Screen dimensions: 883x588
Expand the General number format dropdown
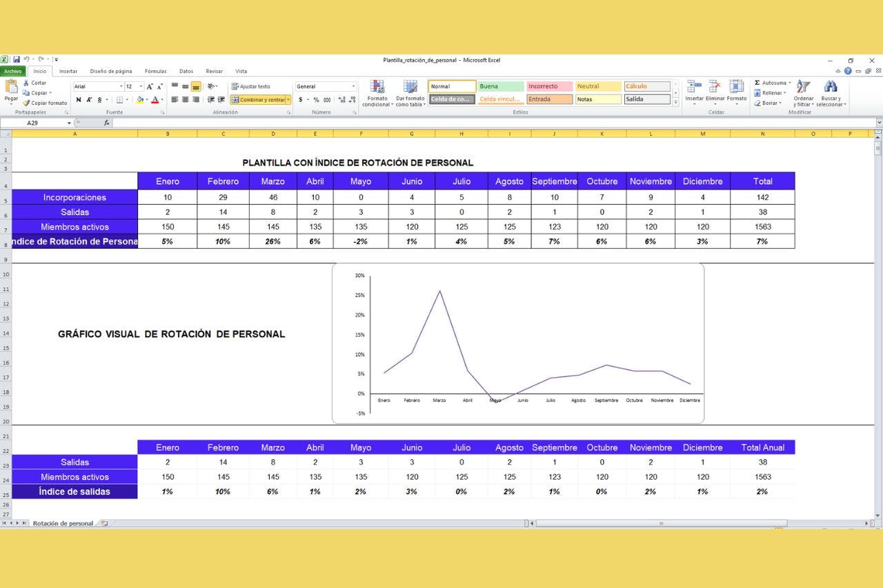pyautogui.click(x=354, y=87)
